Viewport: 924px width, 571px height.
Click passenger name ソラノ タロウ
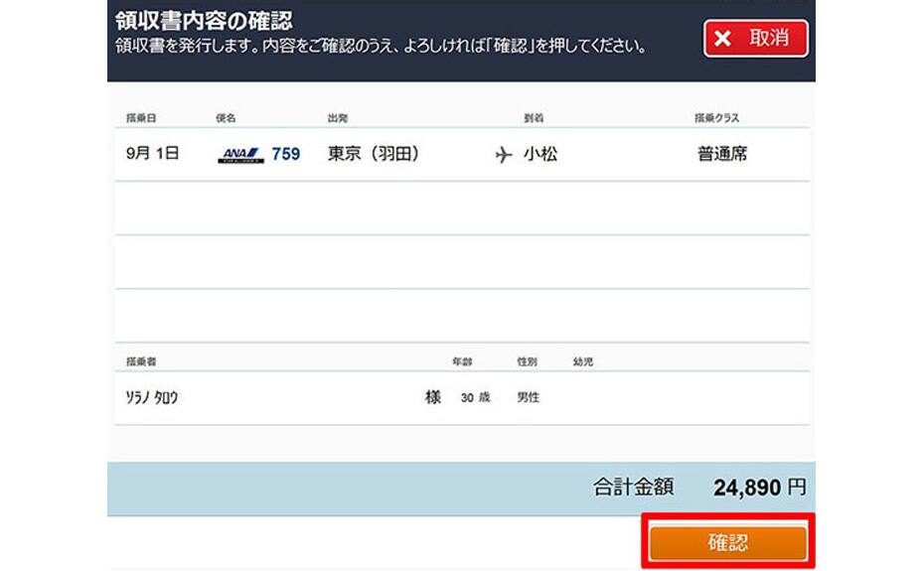152,397
